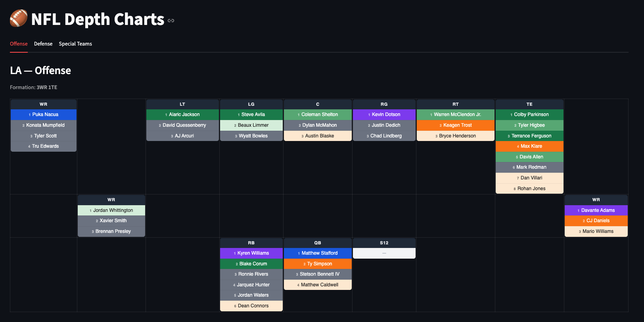Click Bryce Henderson player cell

(456, 136)
